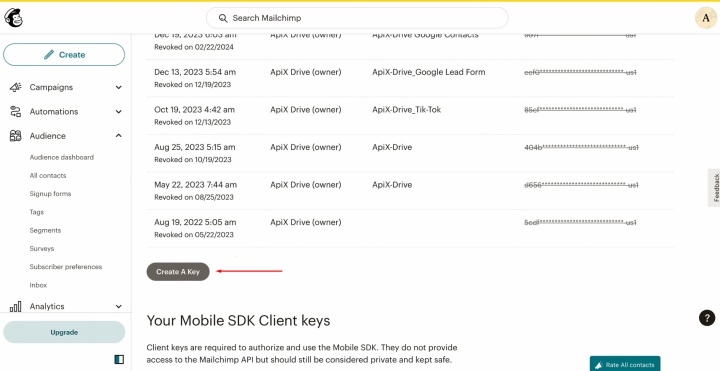Click the Upgrade button

(64, 332)
